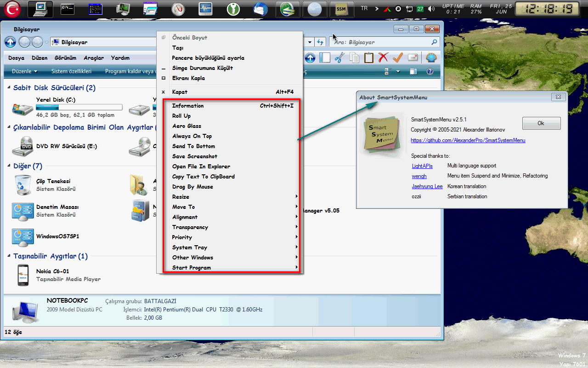Click the TR language indicator
588x368 pixels.
364,8
